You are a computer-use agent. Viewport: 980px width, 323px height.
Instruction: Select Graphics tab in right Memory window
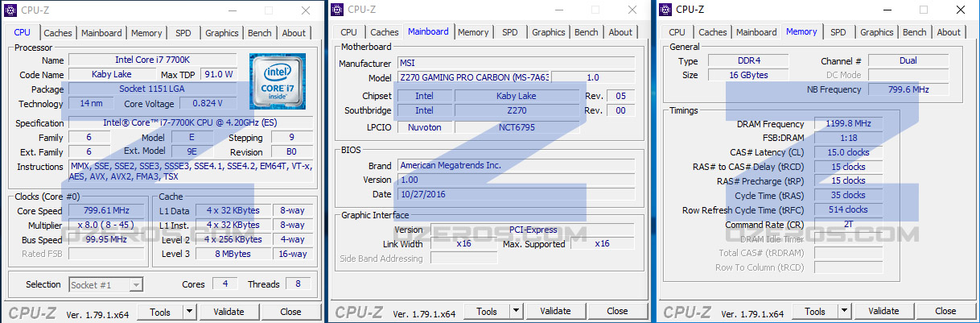pos(876,32)
